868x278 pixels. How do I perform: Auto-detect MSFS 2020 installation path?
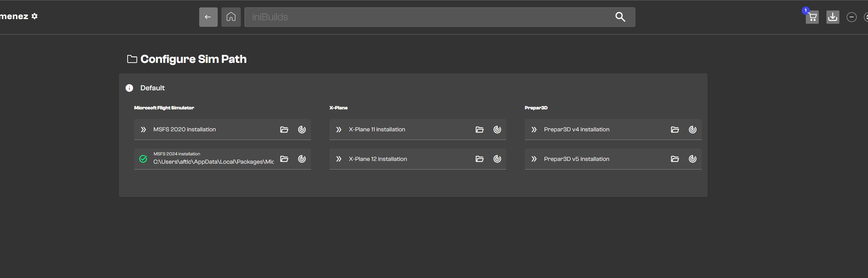[x=302, y=129]
